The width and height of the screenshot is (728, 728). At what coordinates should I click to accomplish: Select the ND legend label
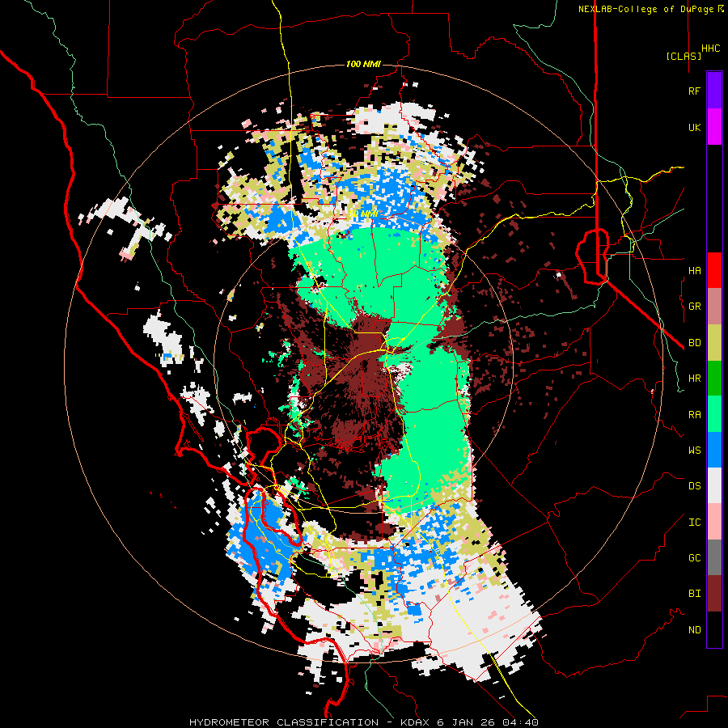click(694, 630)
